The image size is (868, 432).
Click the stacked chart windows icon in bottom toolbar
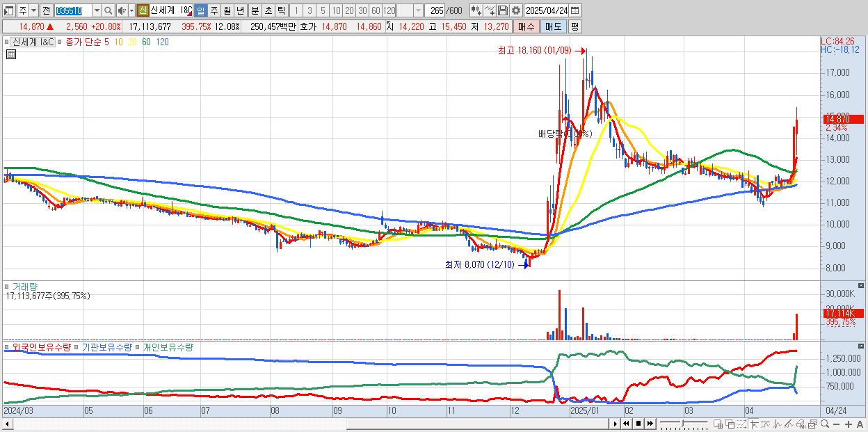(x=813, y=424)
